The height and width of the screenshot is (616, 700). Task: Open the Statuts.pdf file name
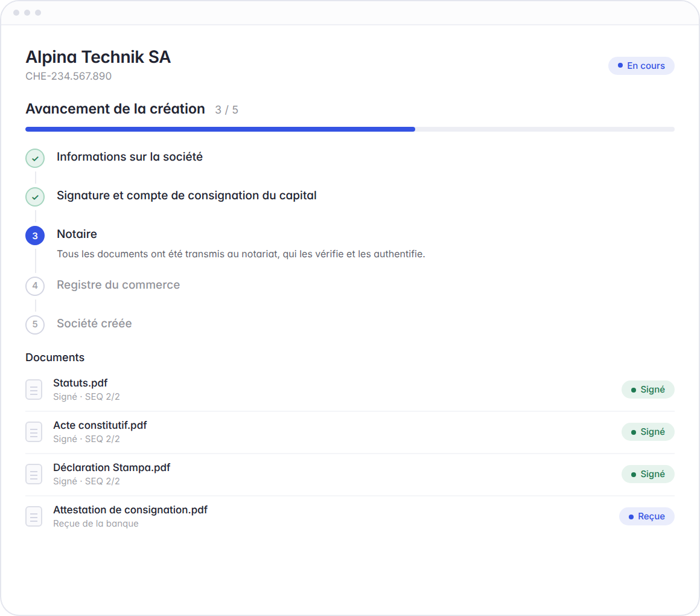pos(80,383)
